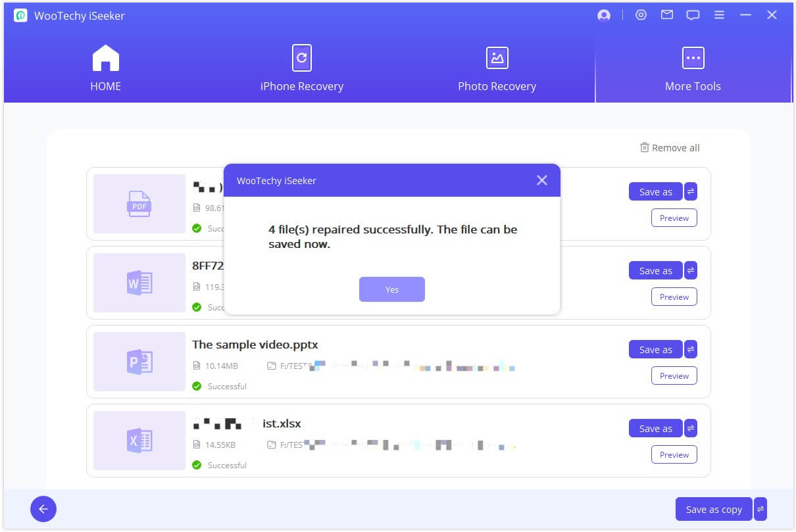Open the settings target icon in title bar

coord(641,15)
